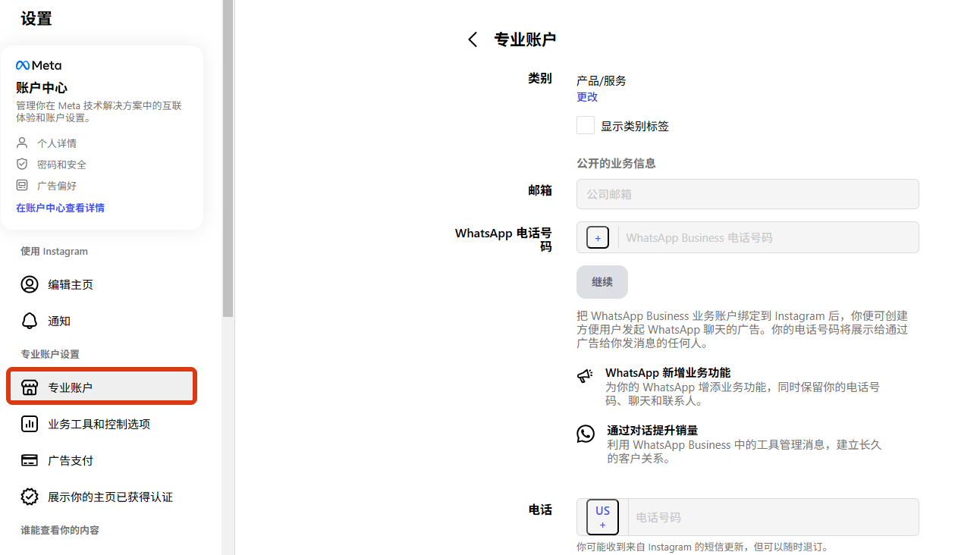Click the 广告支付 card icon
Image resolution: width=980 pixels, height=555 pixels.
[30, 460]
